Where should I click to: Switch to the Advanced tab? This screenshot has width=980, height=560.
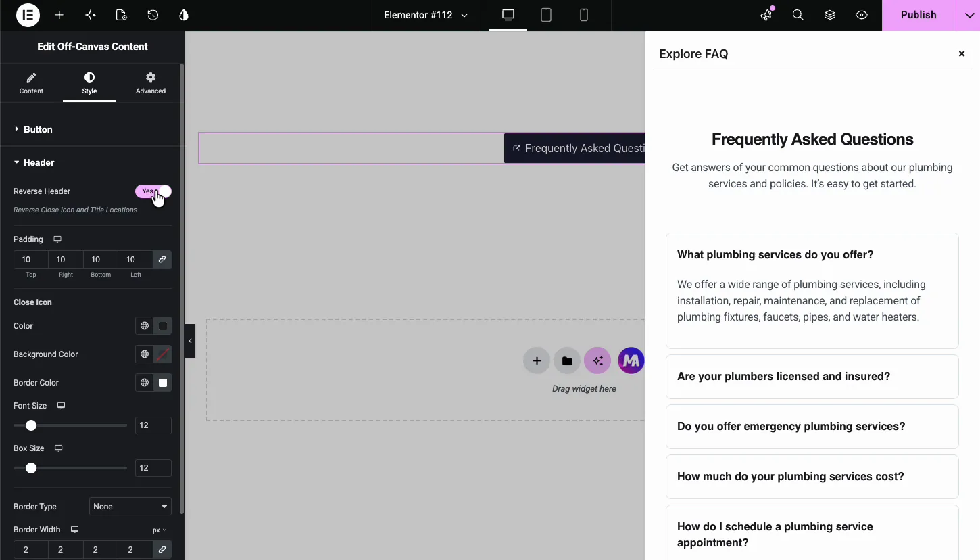tap(151, 83)
